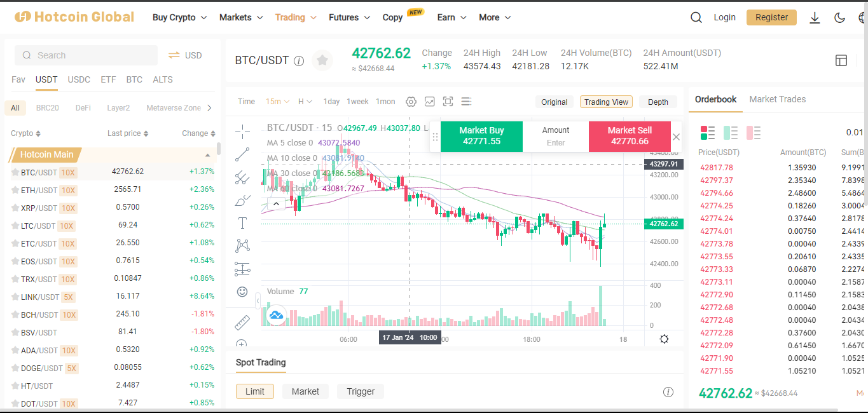Open chart axis settings gear at bottom right

pos(664,339)
